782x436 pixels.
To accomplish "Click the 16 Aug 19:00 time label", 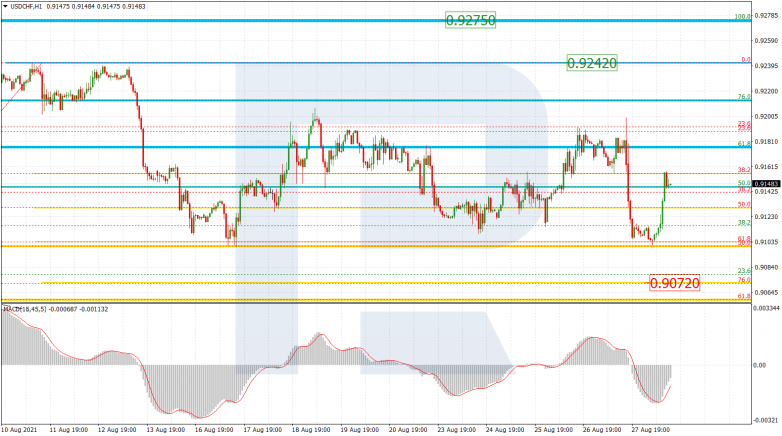I will click(214, 430).
